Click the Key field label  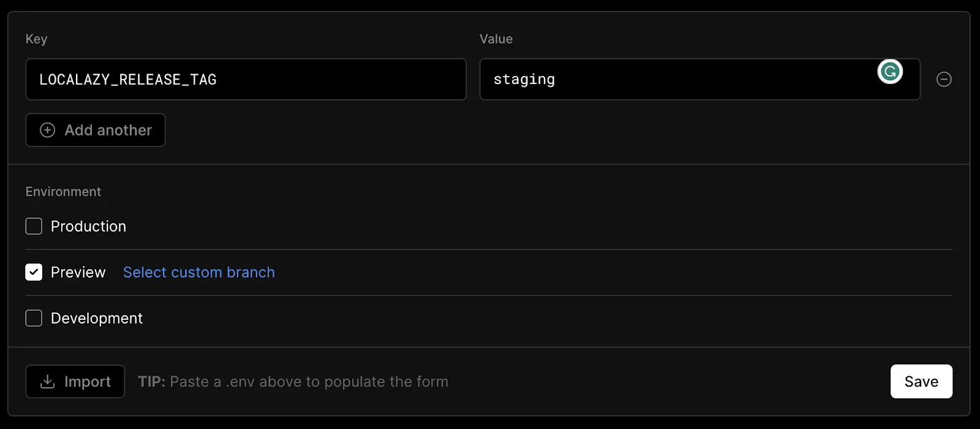[x=36, y=39]
